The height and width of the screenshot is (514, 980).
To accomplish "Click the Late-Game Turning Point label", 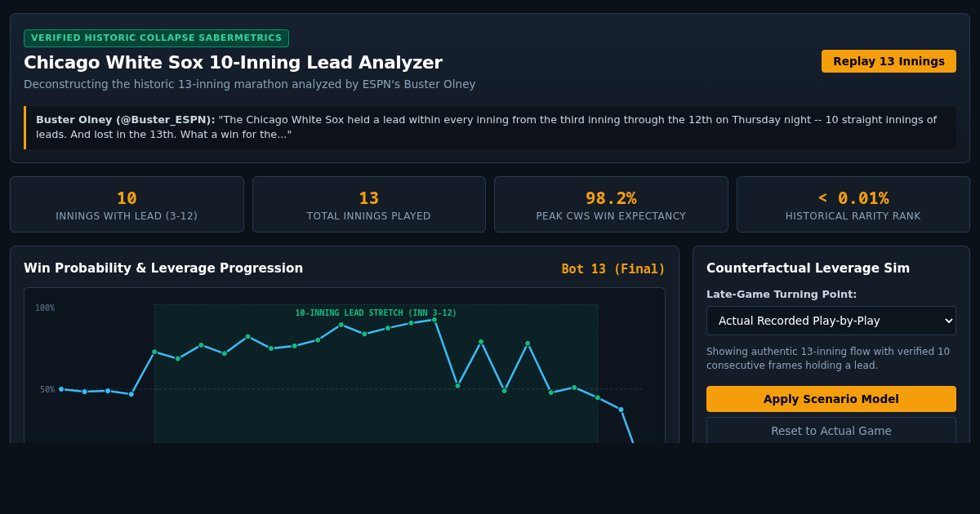I will [782, 295].
